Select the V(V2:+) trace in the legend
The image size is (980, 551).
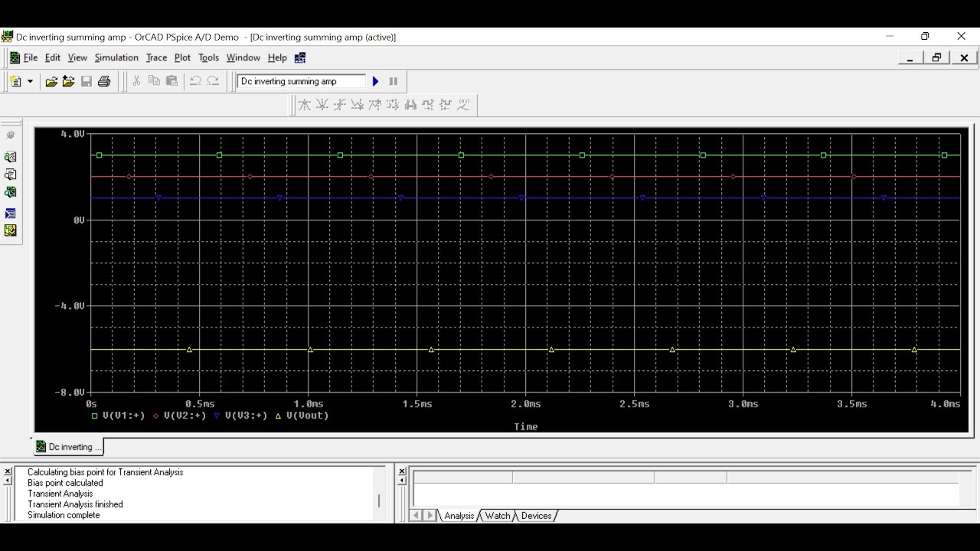[x=185, y=416]
